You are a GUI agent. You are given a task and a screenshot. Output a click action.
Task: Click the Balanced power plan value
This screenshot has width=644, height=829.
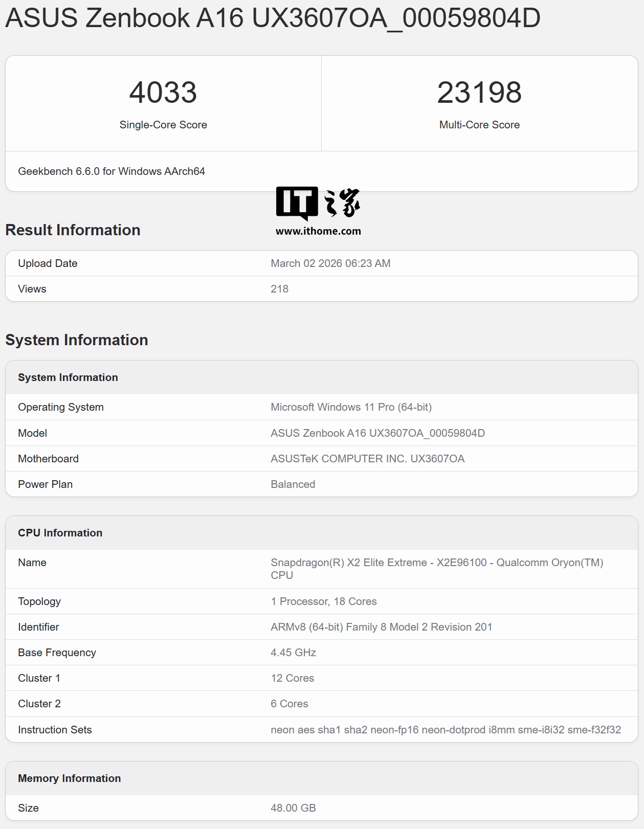(293, 484)
